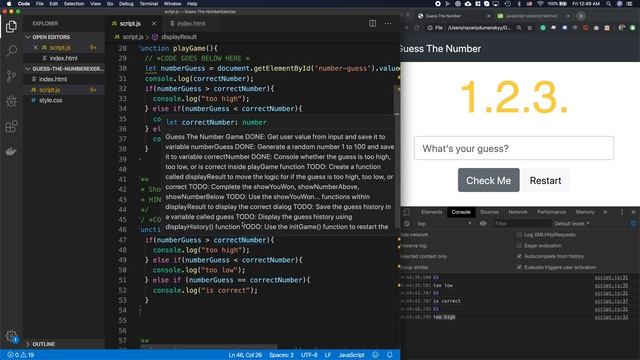Click the Check Me button
The height and width of the screenshot is (360, 640).
click(489, 180)
